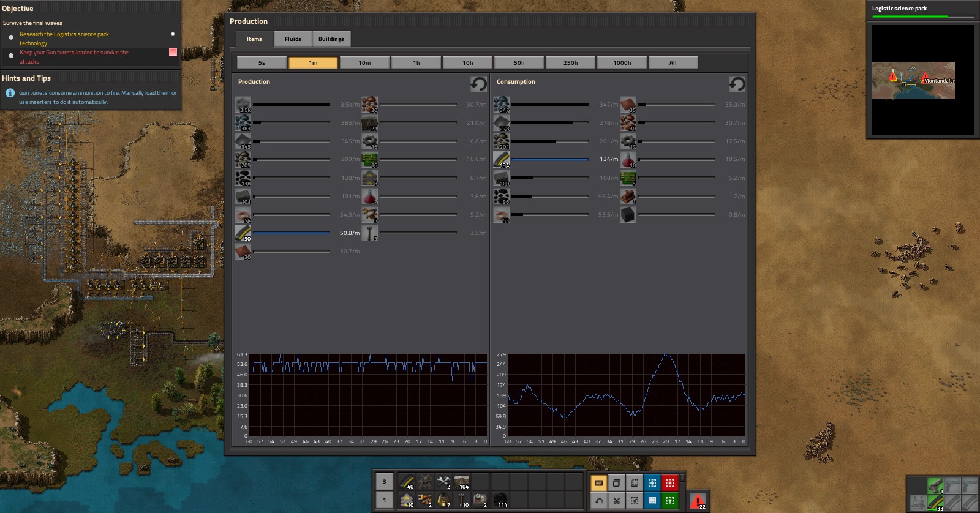
Task: Switch to the Fluids tab
Action: point(293,39)
